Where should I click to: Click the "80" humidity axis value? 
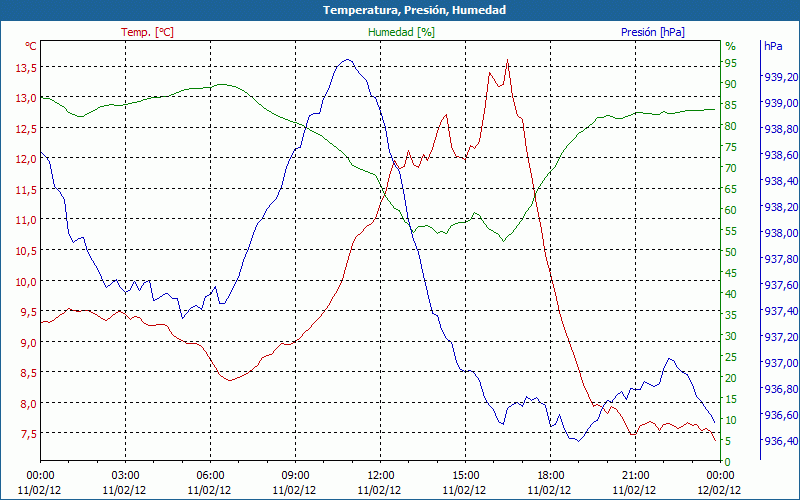pos(731,126)
